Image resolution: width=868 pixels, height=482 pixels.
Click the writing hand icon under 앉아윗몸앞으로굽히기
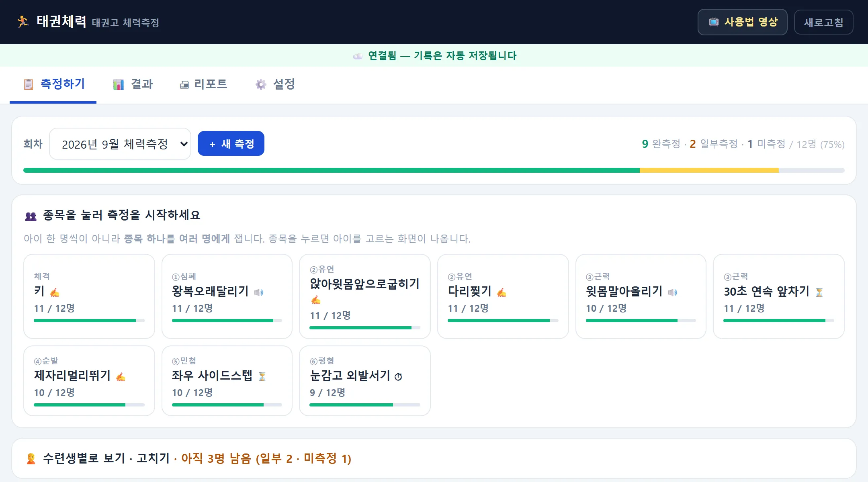(x=316, y=300)
